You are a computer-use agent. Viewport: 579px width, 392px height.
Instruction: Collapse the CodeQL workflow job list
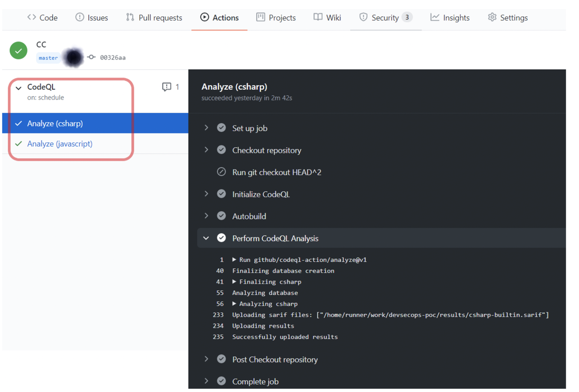[18, 88]
